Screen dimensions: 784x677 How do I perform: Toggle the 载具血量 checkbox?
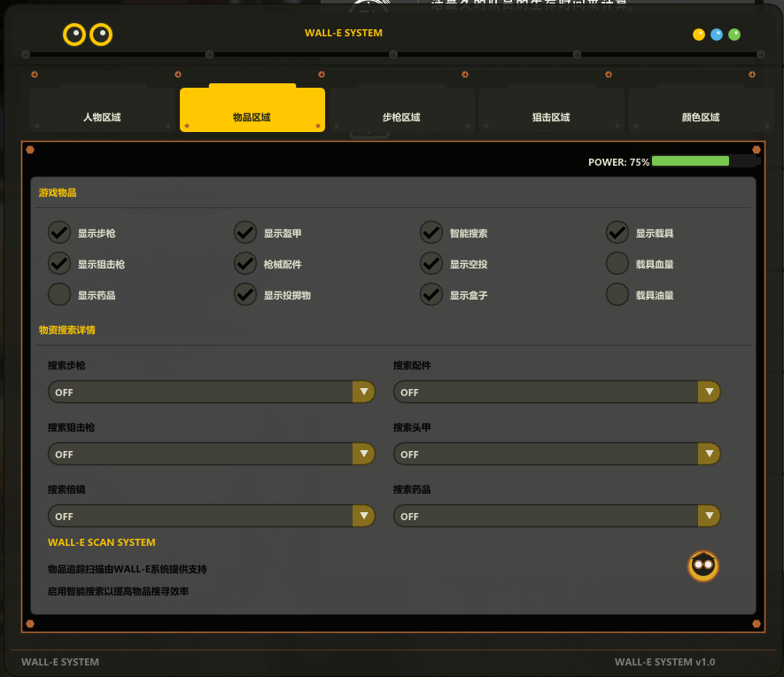617,264
